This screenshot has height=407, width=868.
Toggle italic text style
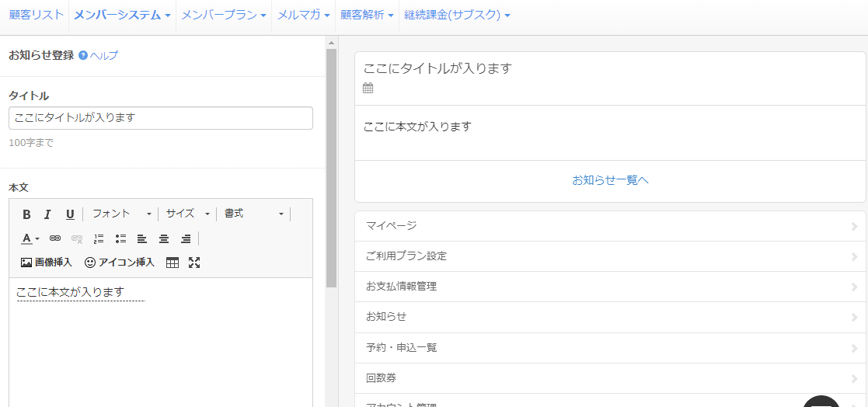pos(47,214)
